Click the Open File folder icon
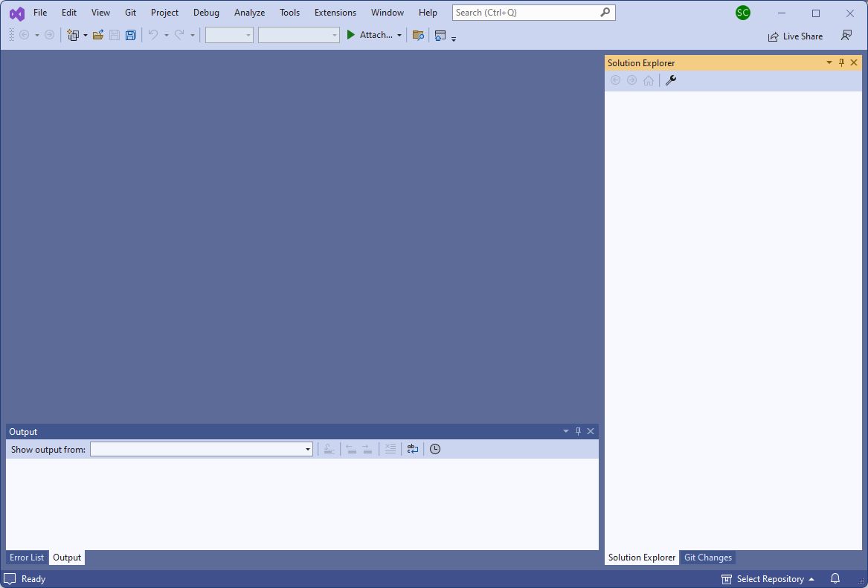The height and width of the screenshot is (588, 868). click(98, 35)
